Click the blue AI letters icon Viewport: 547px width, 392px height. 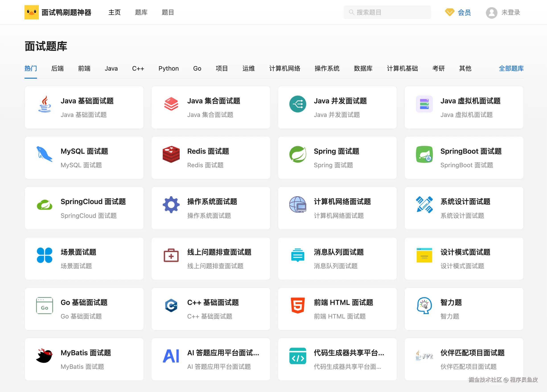171,356
